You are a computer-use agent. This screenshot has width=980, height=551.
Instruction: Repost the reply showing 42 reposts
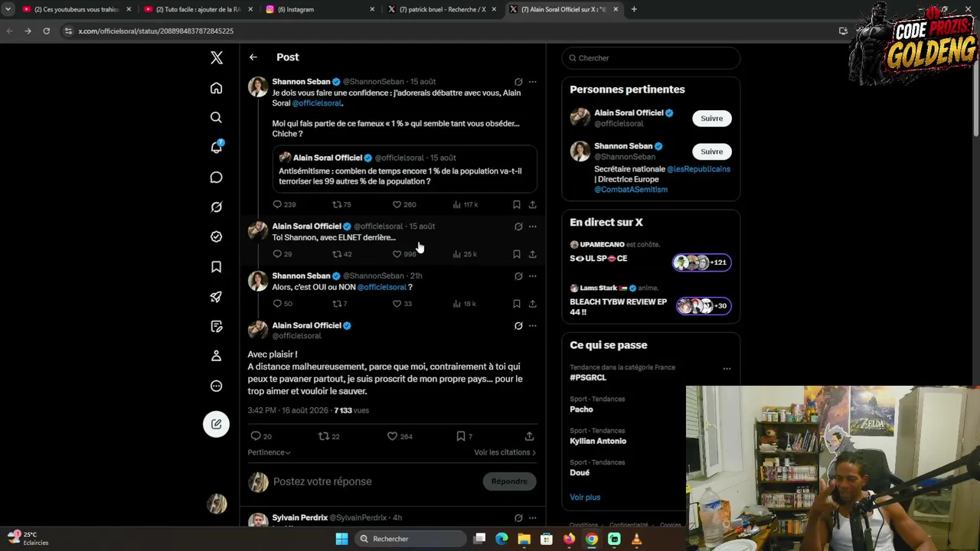point(341,254)
